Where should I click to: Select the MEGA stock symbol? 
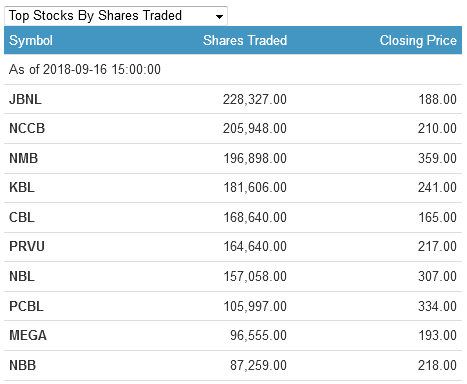28,335
